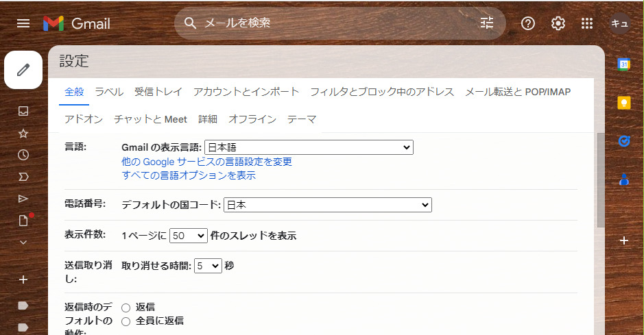
Task: Switch to the ラベル tab
Action: (109, 92)
